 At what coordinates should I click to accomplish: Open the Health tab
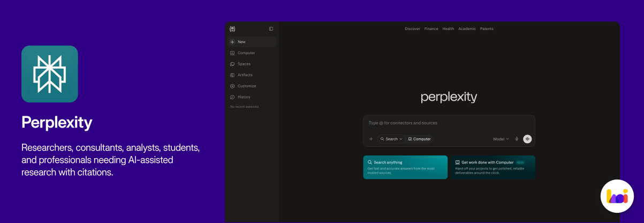click(448, 29)
